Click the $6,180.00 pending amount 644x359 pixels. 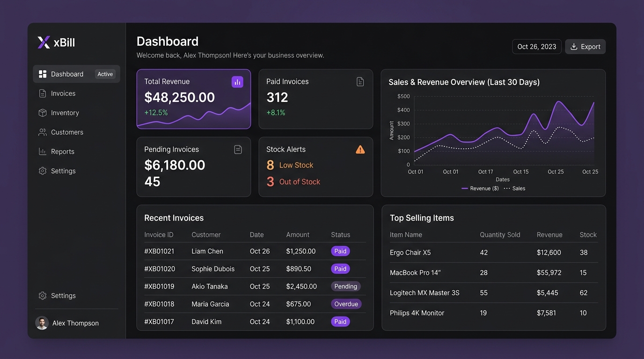tap(175, 165)
